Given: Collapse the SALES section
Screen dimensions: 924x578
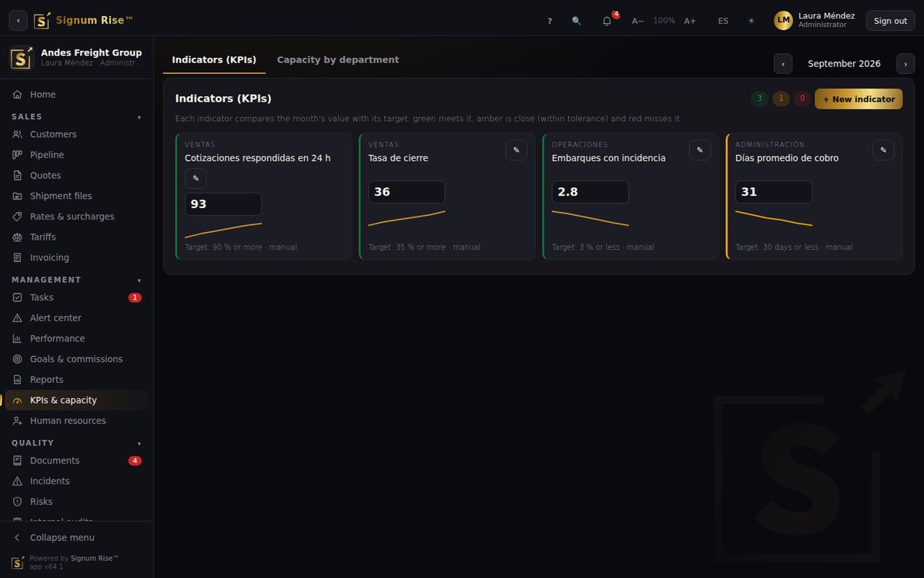Looking at the screenshot, I should pyautogui.click(x=77, y=116).
